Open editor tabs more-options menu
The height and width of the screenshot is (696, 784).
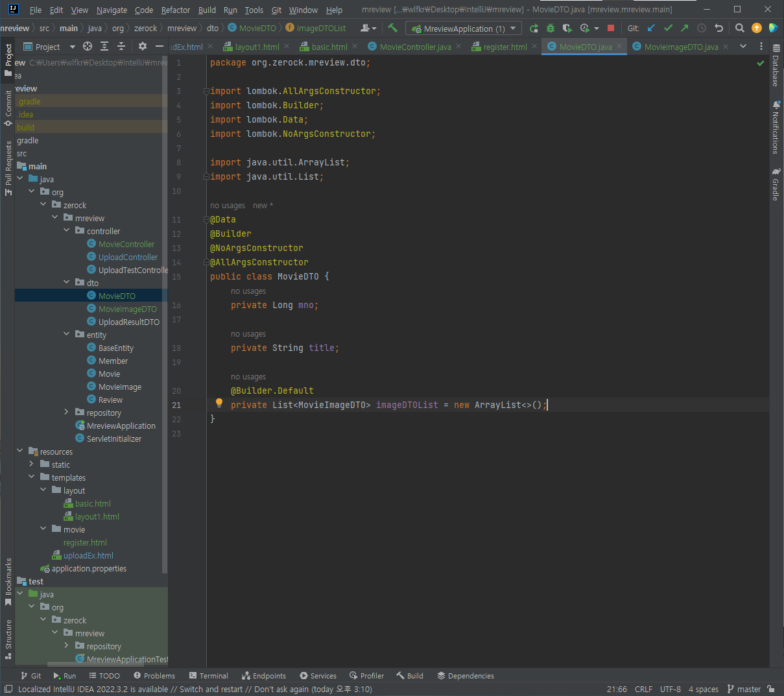pyautogui.click(x=761, y=47)
